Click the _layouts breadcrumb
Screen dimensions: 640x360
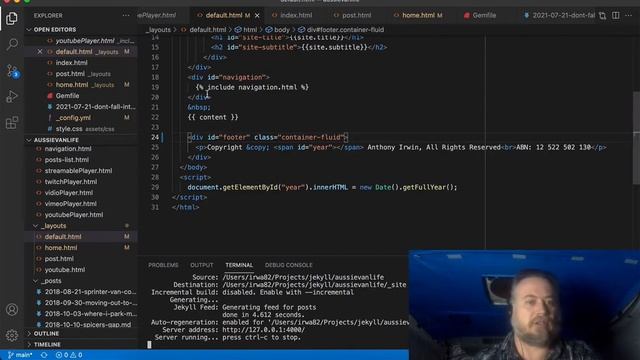pos(158,30)
